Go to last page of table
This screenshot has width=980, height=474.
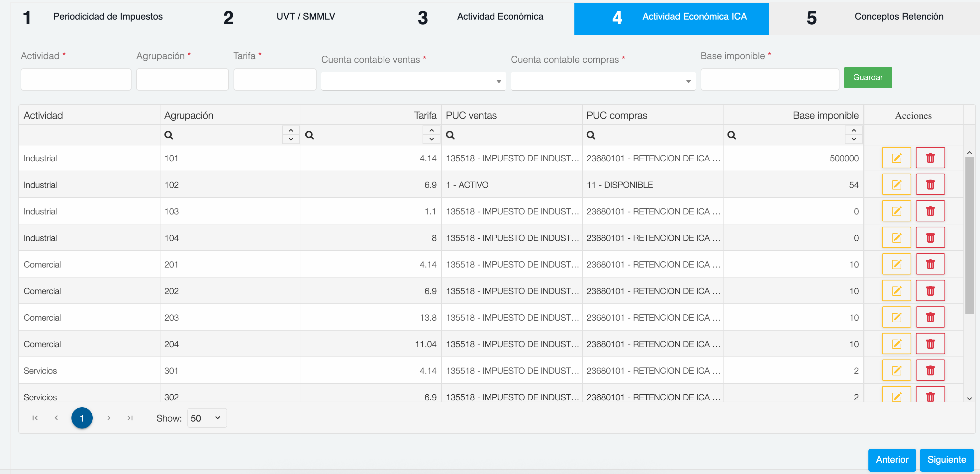tap(130, 418)
